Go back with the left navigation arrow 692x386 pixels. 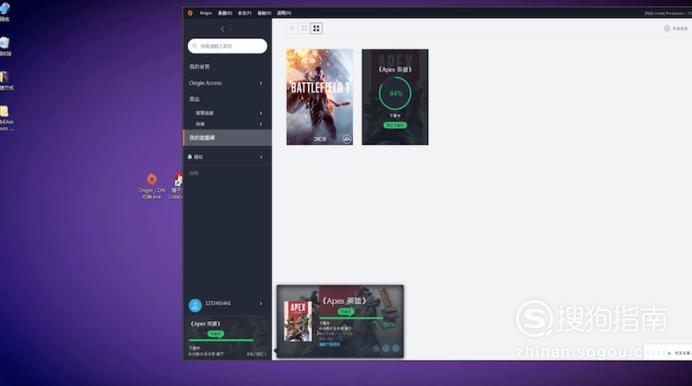pos(222,29)
